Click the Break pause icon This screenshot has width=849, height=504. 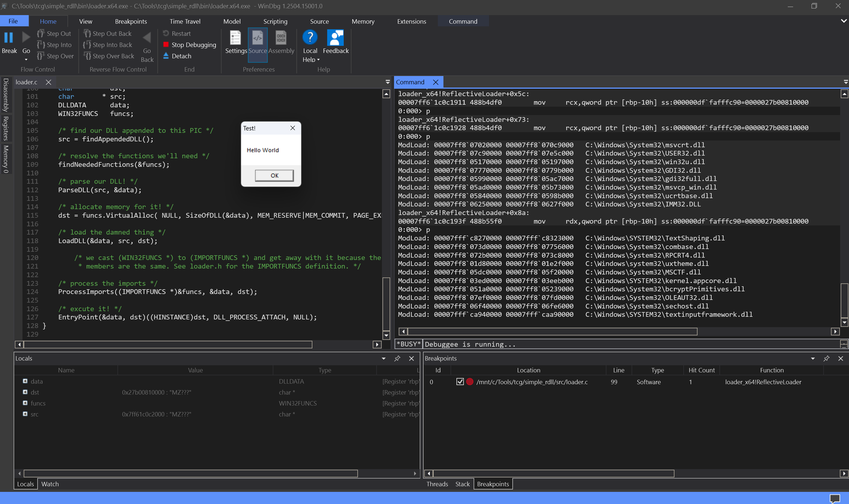9,37
